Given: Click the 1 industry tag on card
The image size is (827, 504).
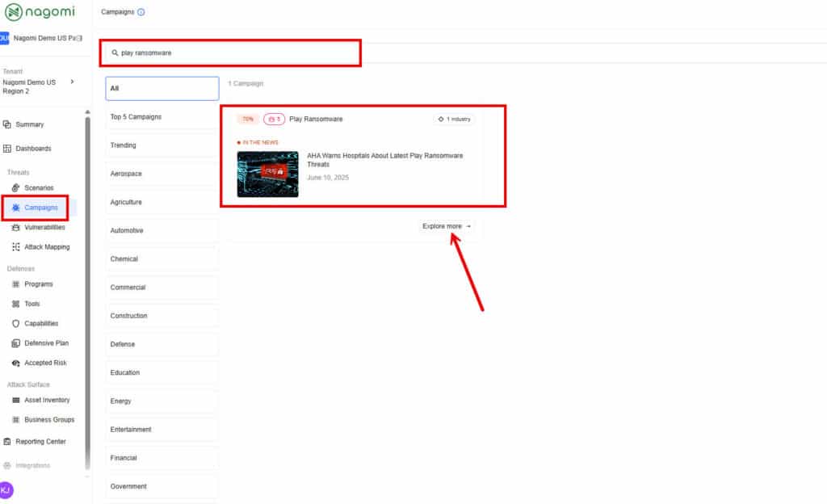Looking at the screenshot, I should click(x=454, y=120).
